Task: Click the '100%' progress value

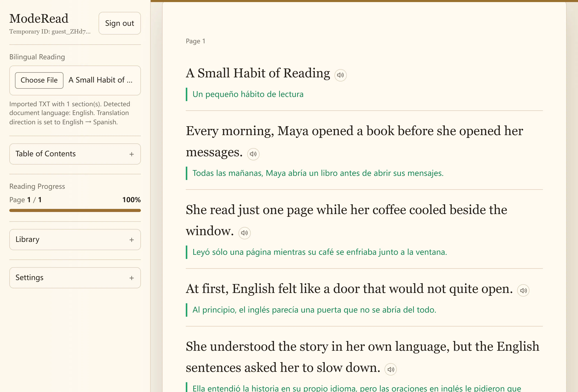Action: tap(132, 200)
